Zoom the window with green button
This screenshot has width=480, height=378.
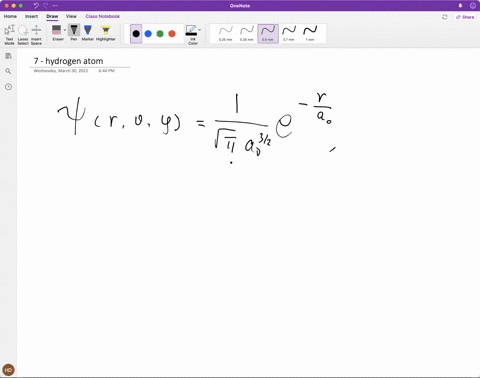[x=21, y=6]
